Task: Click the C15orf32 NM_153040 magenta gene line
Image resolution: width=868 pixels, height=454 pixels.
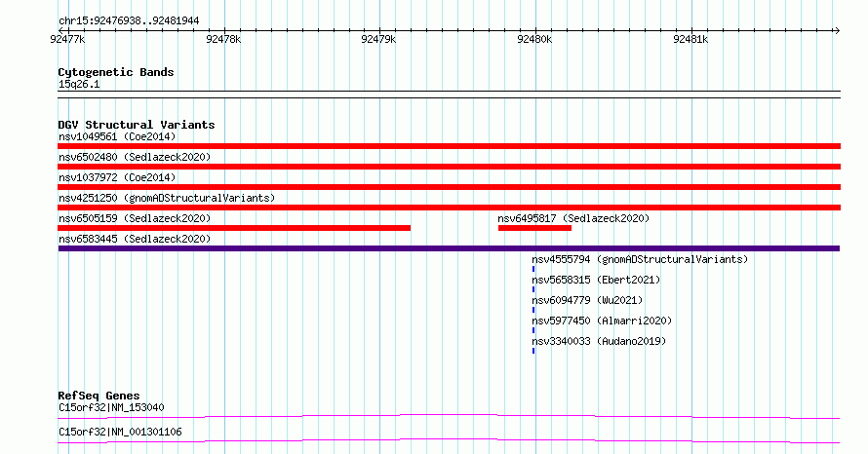Action: pos(449,416)
